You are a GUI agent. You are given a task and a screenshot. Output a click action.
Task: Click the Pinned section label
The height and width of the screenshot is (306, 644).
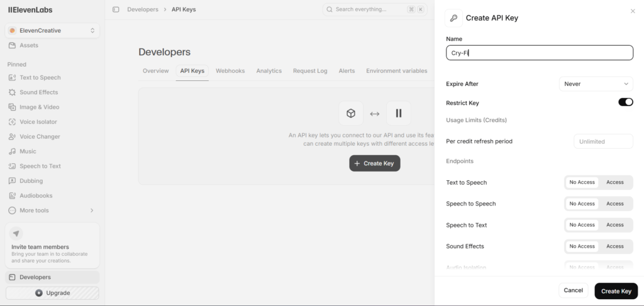pos(17,64)
